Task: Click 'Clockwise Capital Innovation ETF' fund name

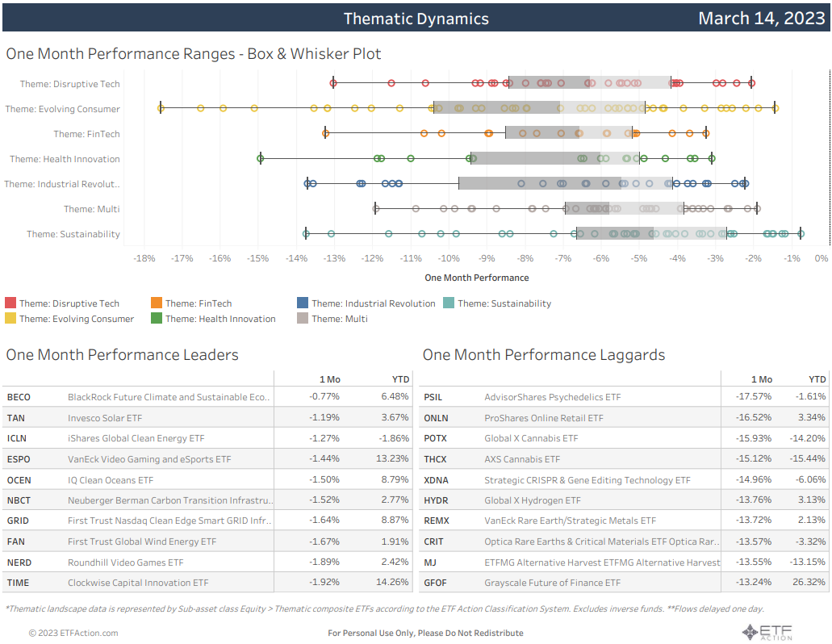Action: coord(138,583)
